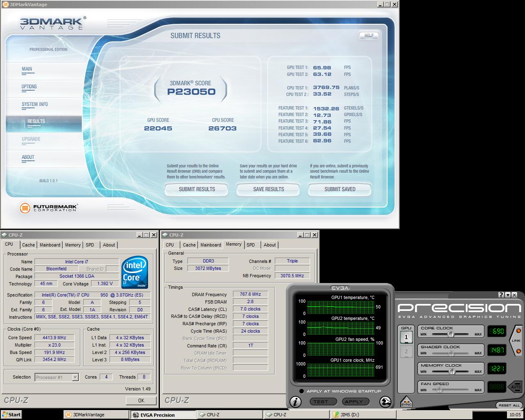The image size is (525, 420).
Task: Open SYSTEM INFO in 3DMark sidebar
Action: click(35, 104)
